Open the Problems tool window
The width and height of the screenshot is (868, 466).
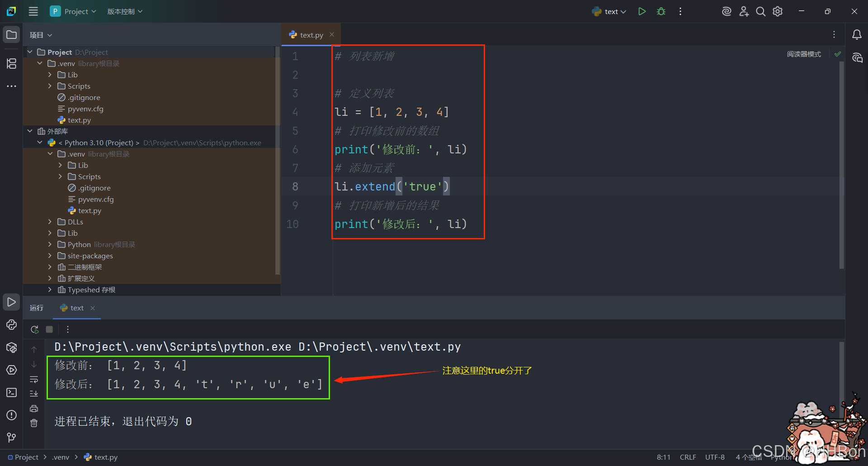point(12,415)
